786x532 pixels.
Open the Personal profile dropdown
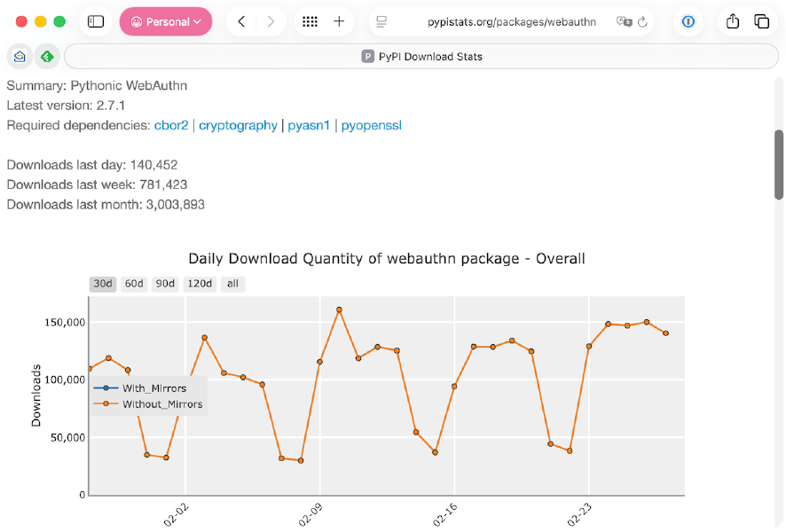(x=166, y=21)
